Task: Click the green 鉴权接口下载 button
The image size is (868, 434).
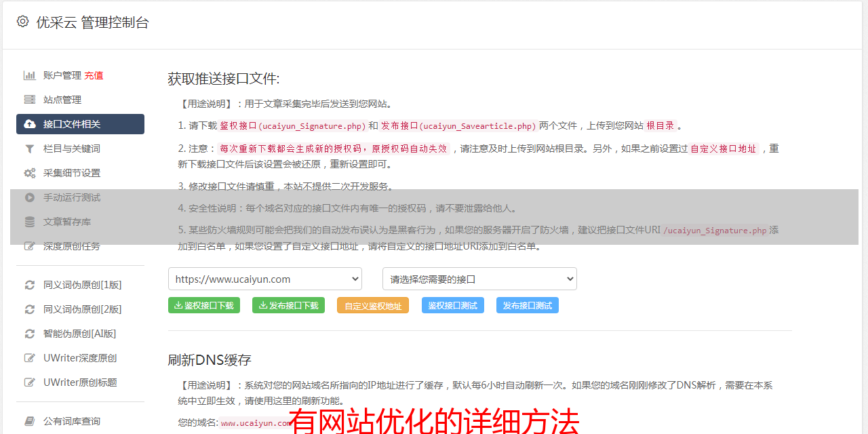Action: pyautogui.click(x=204, y=305)
